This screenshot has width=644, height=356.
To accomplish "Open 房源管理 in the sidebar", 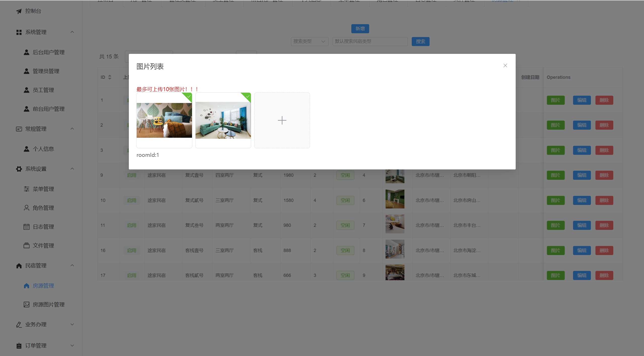I will tap(43, 286).
